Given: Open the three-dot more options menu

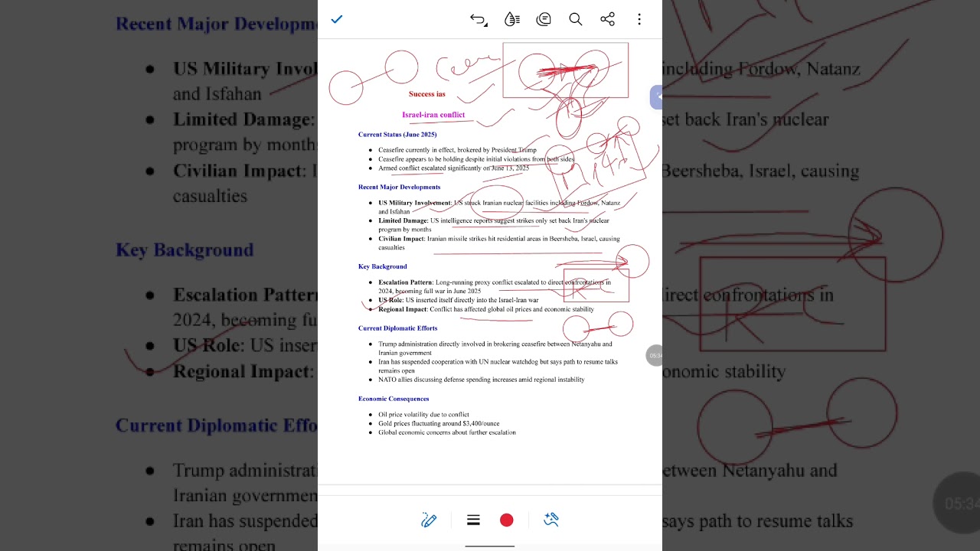Looking at the screenshot, I should (x=639, y=19).
